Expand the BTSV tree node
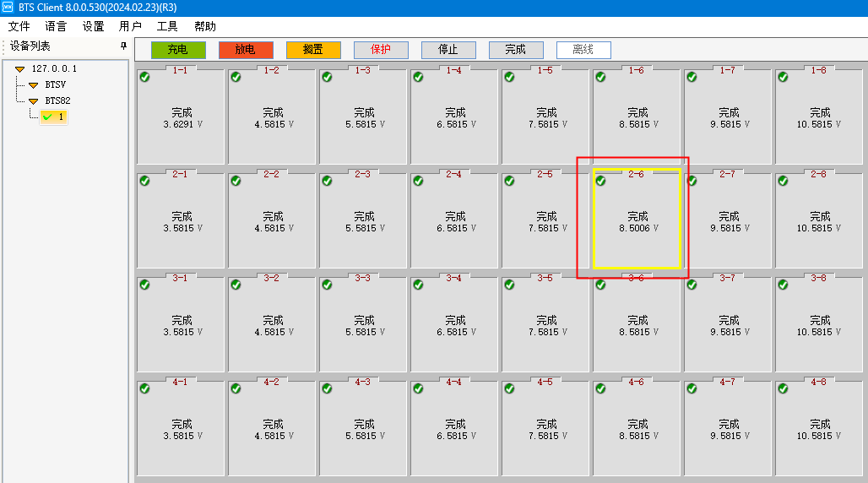 point(33,85)
